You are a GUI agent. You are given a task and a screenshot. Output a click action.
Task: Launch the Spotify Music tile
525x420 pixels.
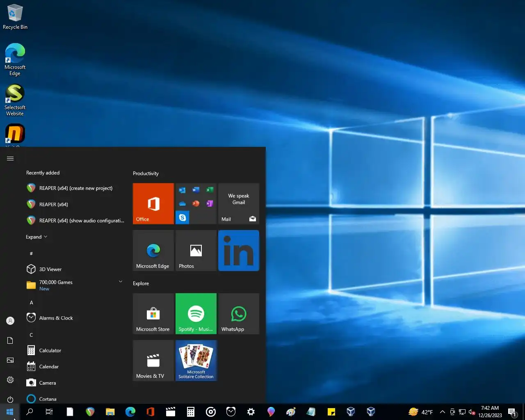tap(196, 314)
